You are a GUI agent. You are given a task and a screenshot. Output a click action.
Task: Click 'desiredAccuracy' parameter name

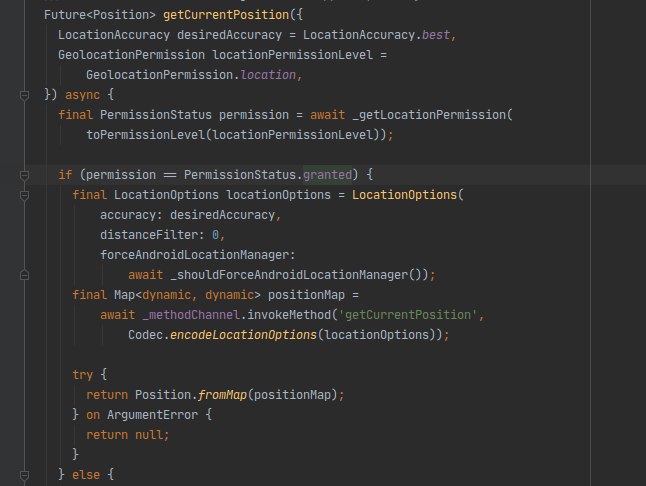coord(229,35)
